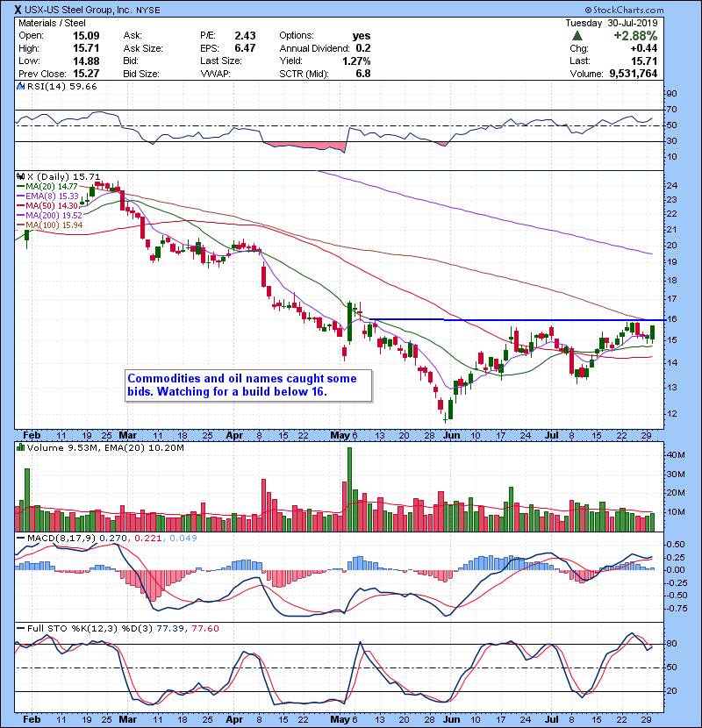The height and width of the screenshot is (728, 702).
Task: Click the 'Jun' label on price chart axis
Action: 452,436
